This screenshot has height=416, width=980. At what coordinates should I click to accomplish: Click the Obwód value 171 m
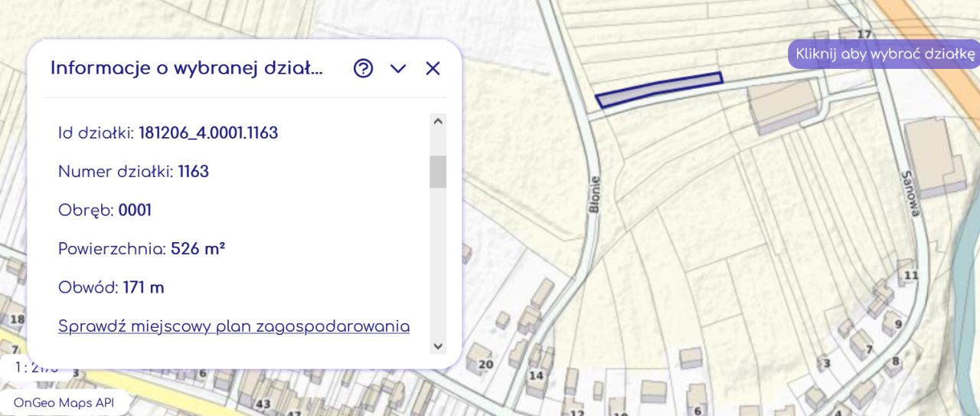click(x=144, y=287)
